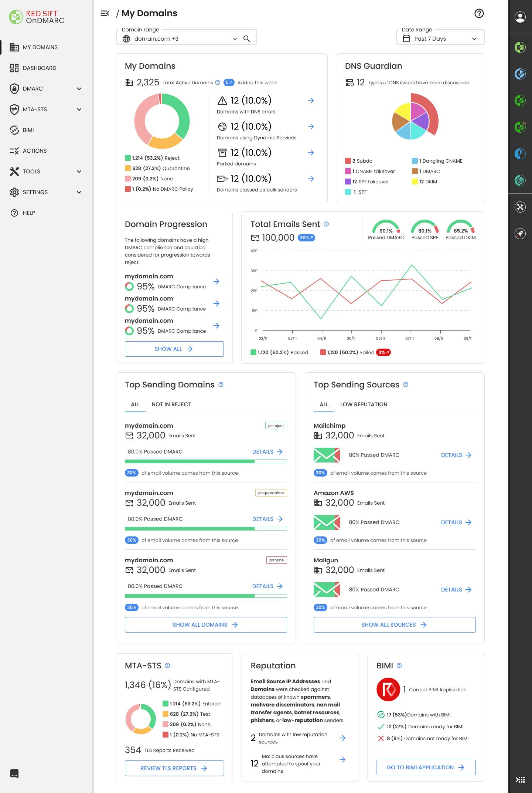
Task: Click SHOW ALL in Domain Progression
Action: click(x=174, y=349)
